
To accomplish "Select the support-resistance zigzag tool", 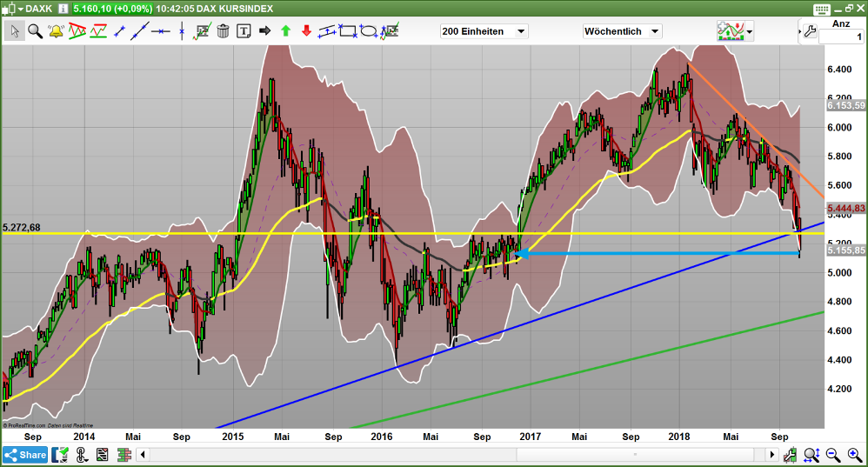I will [98, 31].
